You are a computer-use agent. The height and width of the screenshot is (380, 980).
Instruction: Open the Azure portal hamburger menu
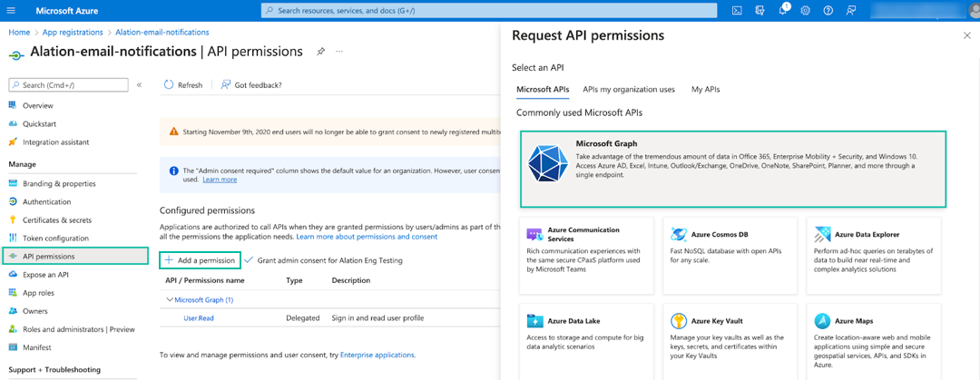[12, 11]
